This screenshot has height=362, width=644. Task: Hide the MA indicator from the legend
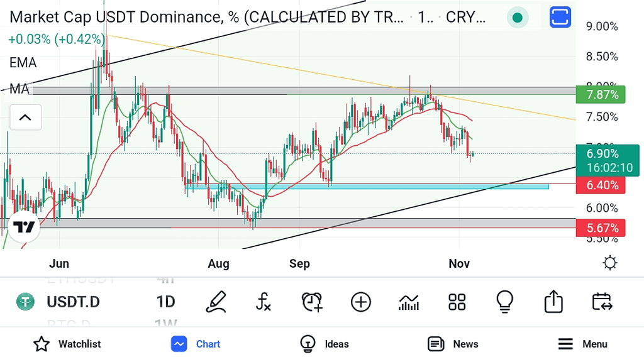tap(19, 89)
